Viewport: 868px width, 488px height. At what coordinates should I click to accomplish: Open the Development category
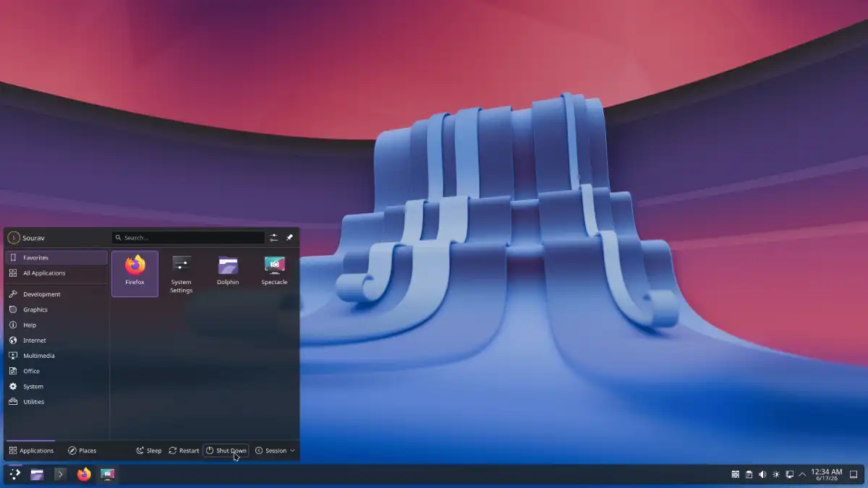click(x=56, y=294)
